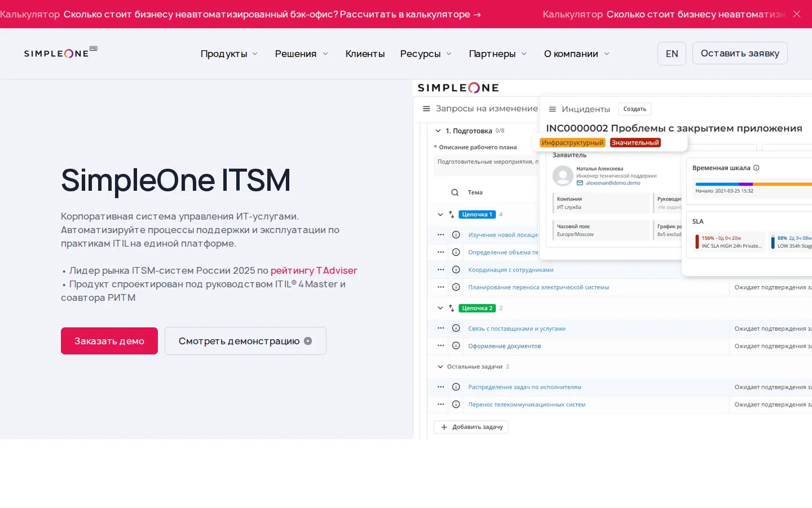The width and height of the screenshot is (812, 508).
Task: Click the sort arrows icon beside Цепочка 2
Action: click(x=451, y=308)
